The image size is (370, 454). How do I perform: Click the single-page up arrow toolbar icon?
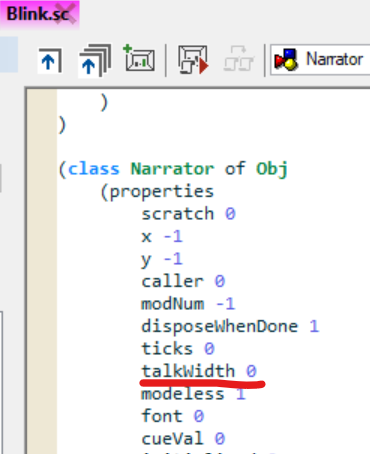[50, 61]
